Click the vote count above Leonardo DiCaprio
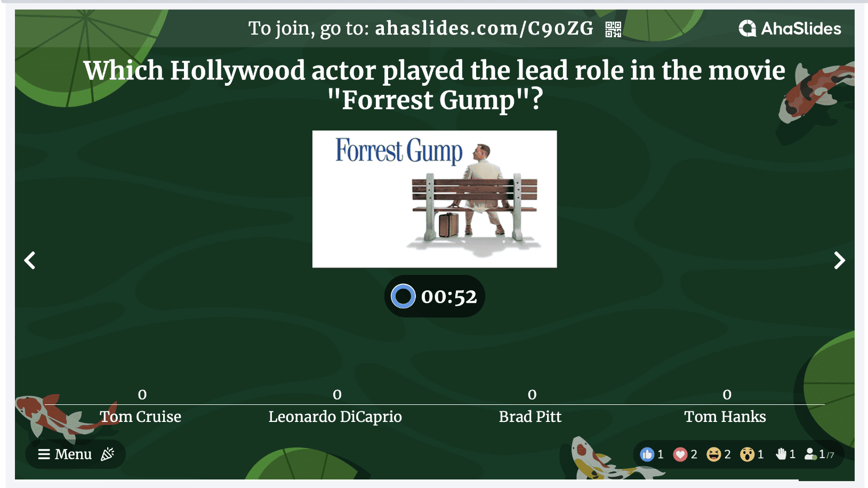The image size is (868, 488). point(337,395)
